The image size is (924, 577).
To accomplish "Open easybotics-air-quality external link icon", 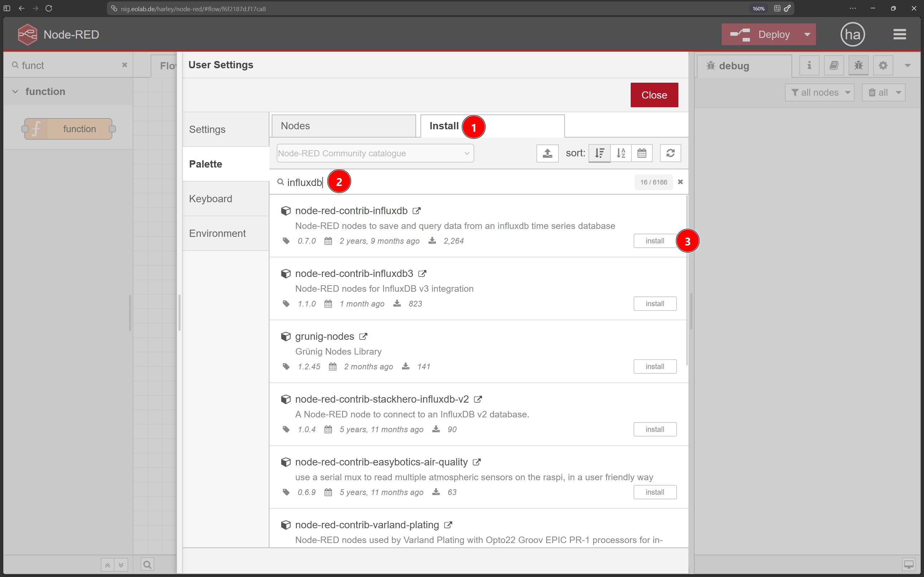I will 477,462.
